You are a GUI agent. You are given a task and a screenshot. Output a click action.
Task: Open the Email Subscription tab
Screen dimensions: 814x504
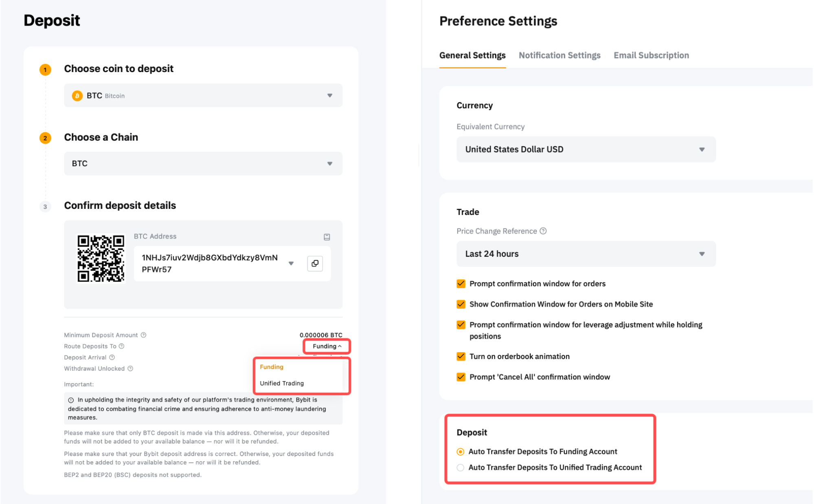tap(651, 55)
